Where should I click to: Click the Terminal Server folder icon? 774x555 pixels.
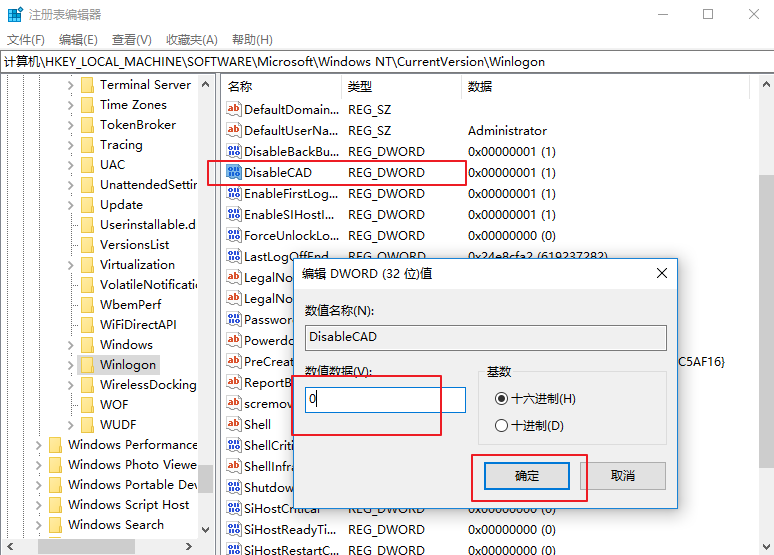click(x=87, y=85)
